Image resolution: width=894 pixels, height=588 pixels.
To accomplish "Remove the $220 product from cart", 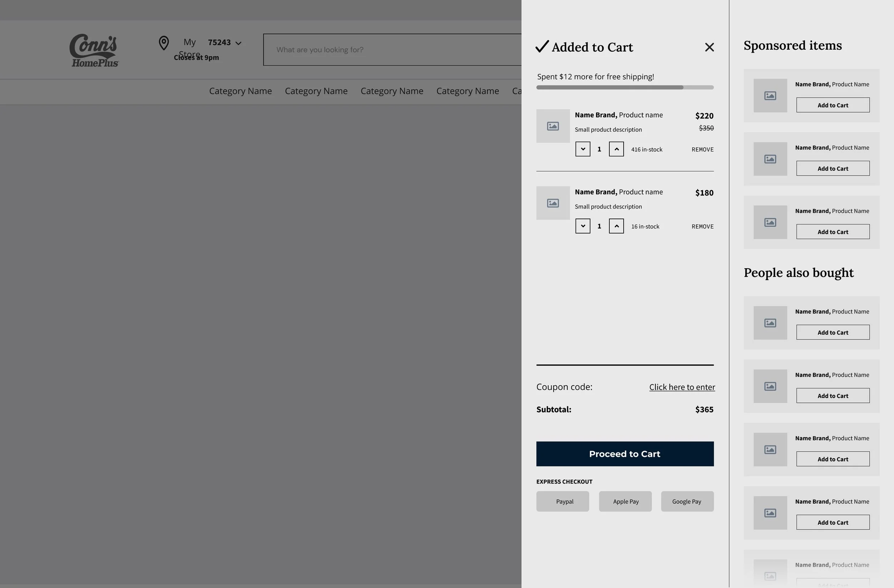I will (702, 150).
